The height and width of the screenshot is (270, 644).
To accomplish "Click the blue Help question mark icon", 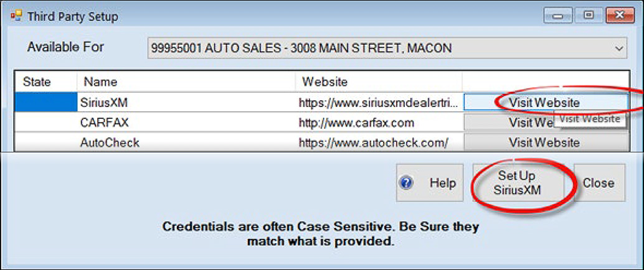I will [x=406, y=183].
